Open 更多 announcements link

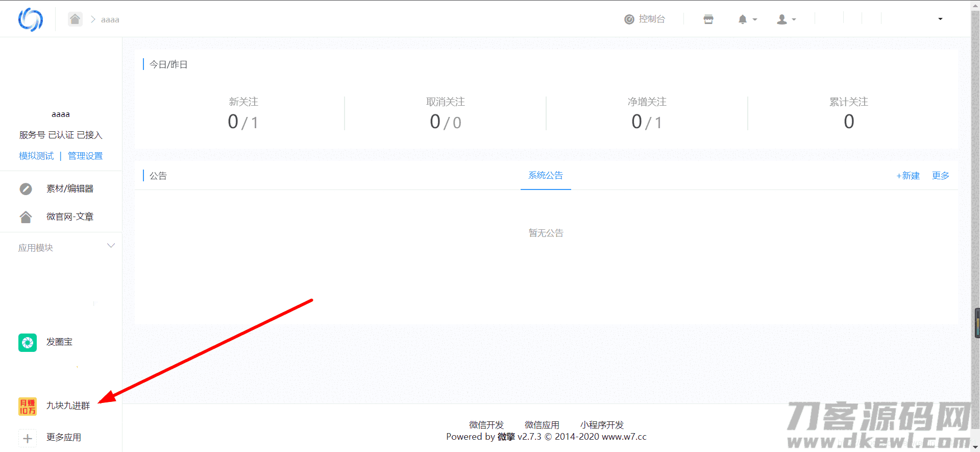click(941, 176)
